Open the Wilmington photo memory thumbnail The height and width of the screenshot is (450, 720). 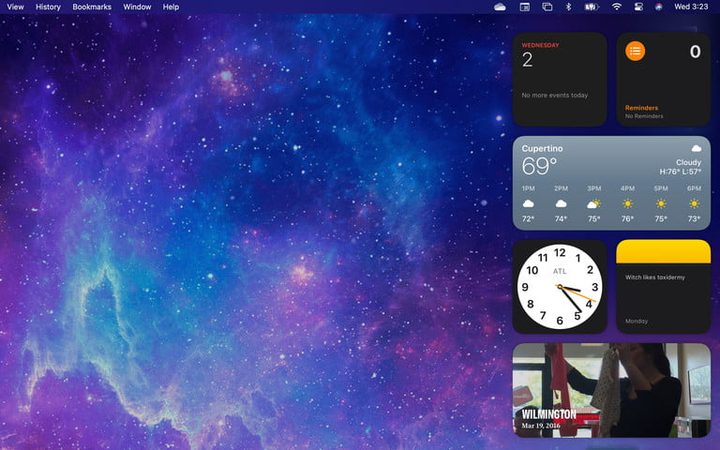pos(612,390)
